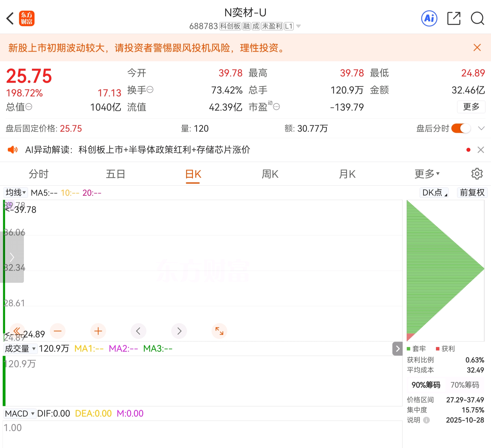Open the search magnifier icon
Viewport: 491px width, 448px height.
[x=477, y=18]
